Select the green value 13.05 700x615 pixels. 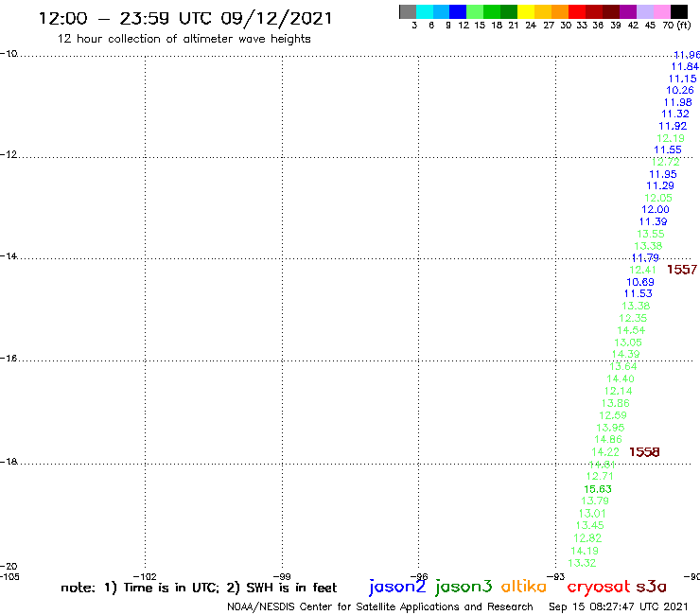click(x=628, y=343)
